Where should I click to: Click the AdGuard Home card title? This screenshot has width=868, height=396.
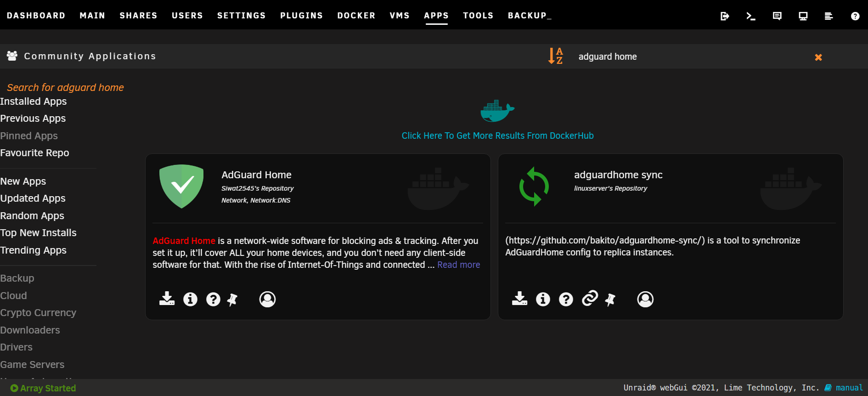pos(256,175)
